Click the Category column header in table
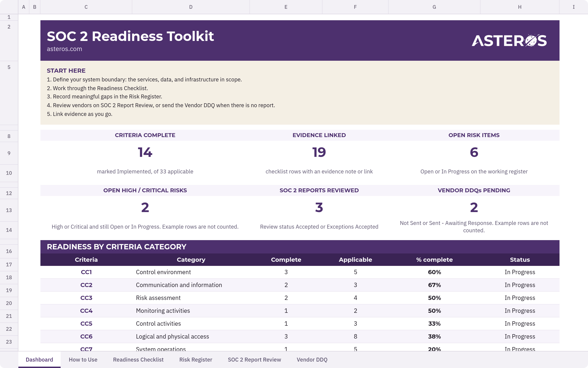Image resolution: width=588 pixels, height=368 pixels. pyautogui.click(x=191, y=260)
